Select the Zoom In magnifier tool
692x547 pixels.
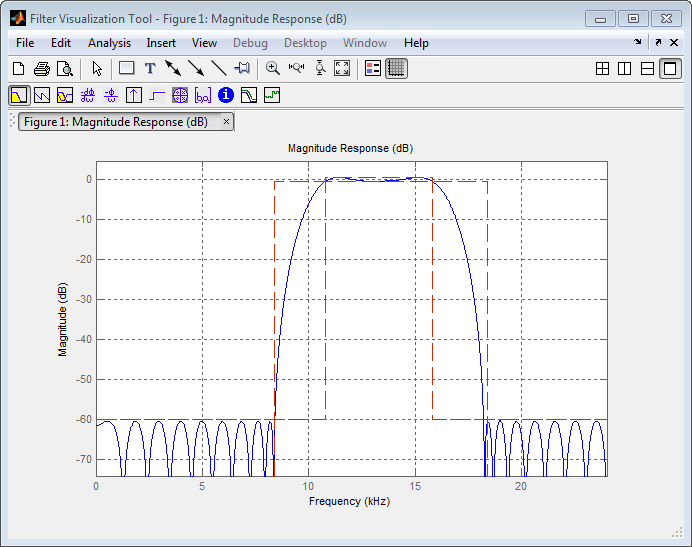pos(272,69)
